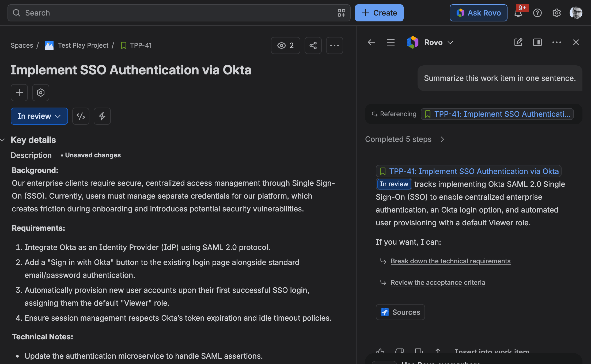Click In review badge in Rovo answer
Screen dimensions: 591x364
[x=394, y=184]
